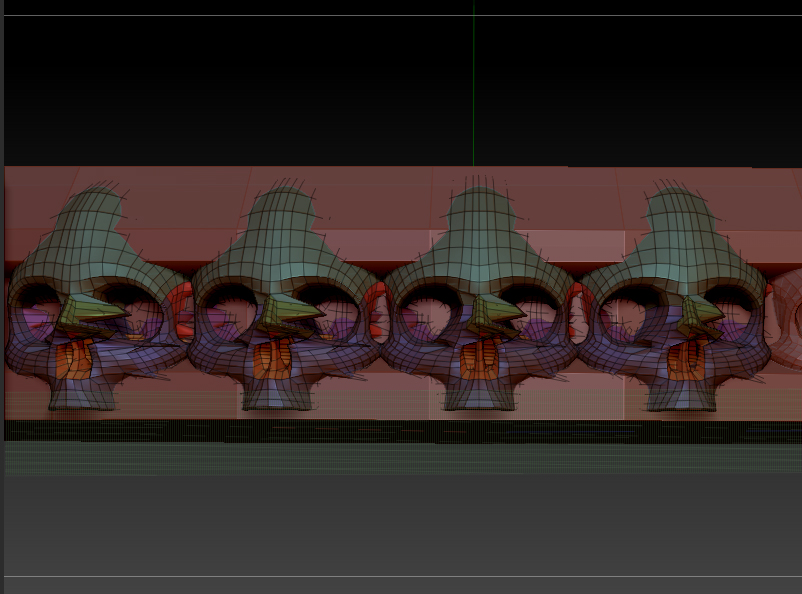Click the gray area below the ground strip
This screenshot has width=802, height=594.
pos(400,520)
